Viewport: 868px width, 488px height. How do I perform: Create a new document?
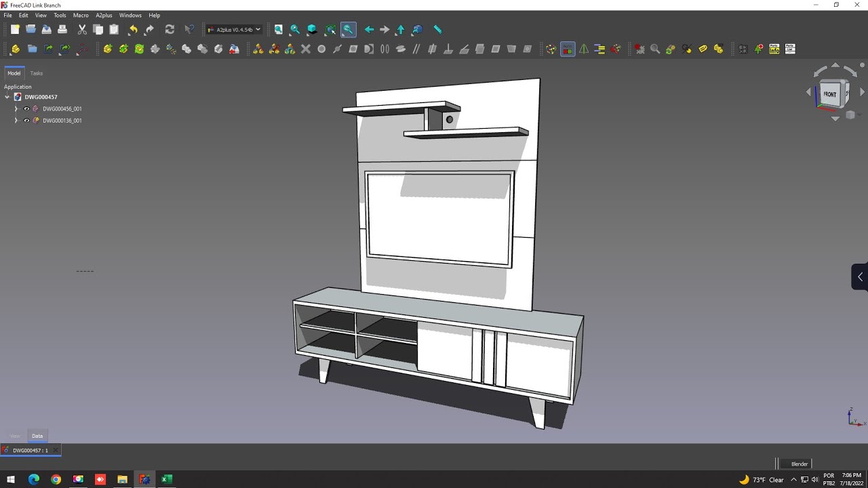click(x=14, y=29)
